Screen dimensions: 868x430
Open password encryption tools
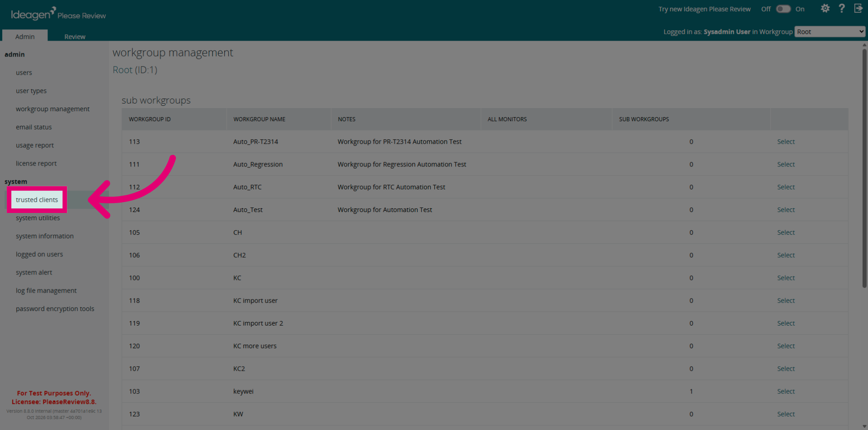point(55,309)
